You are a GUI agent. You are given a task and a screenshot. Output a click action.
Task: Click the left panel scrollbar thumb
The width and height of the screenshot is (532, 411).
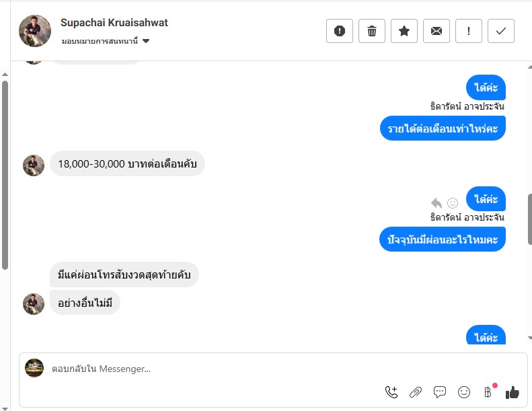point(5,175)
